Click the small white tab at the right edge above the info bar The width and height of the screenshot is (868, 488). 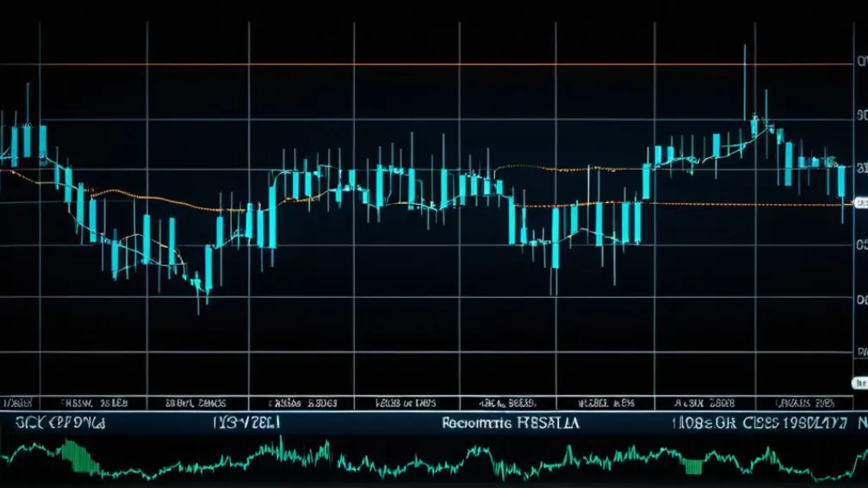pos(860,381)
